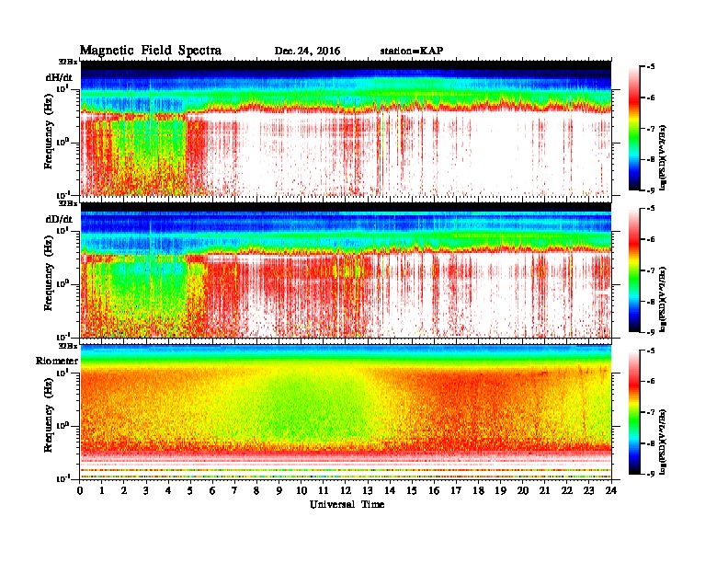Click the '-9' value on dH/dt color bar
This screenshot has height=563, width=728.
(651, 190)
